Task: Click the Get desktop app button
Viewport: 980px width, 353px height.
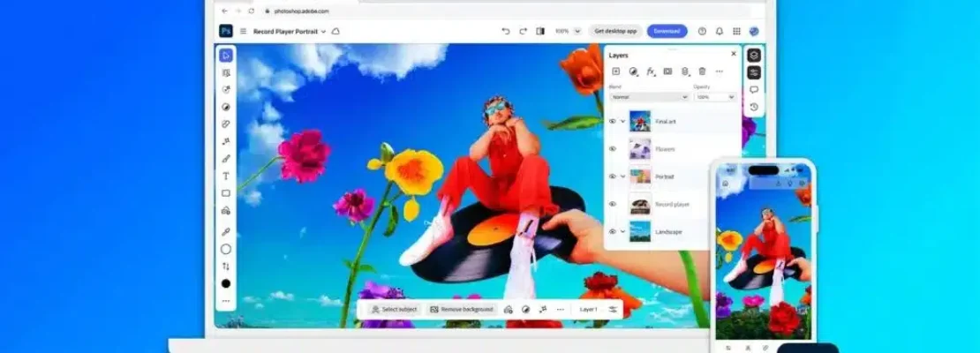Action: tap(615, 31)
